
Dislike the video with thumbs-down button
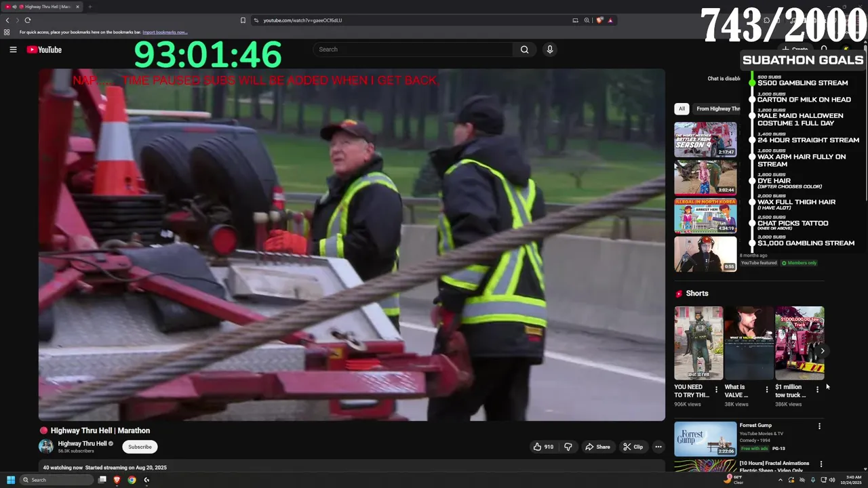point(568,447)
